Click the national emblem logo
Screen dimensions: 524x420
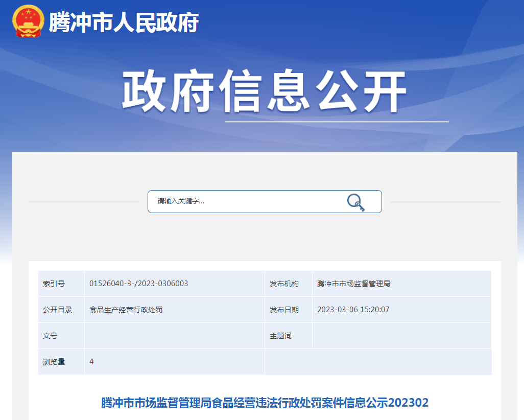(28, 21)
